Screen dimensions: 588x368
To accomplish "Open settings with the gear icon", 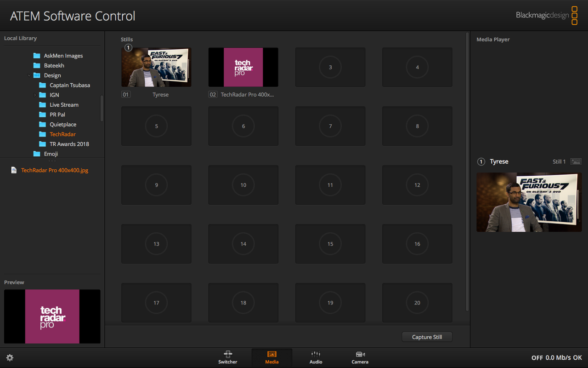I will coord(10,358).
